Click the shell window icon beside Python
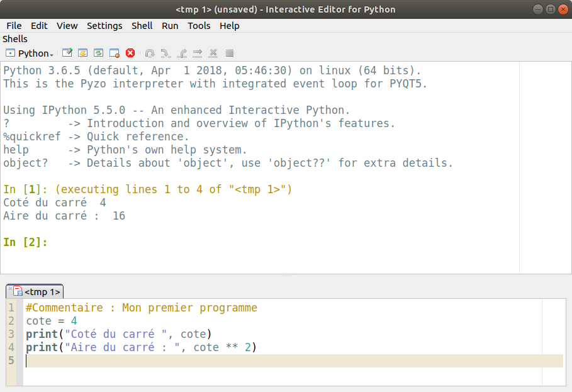 tap(10, 53)
